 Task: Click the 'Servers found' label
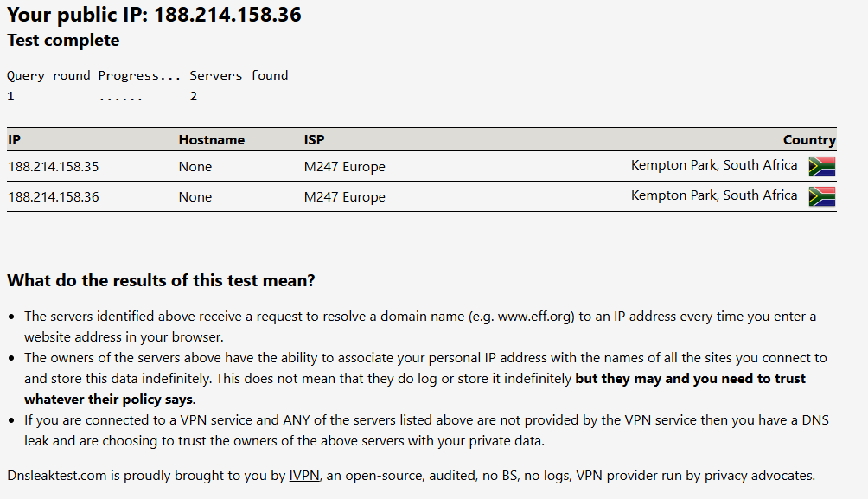click(x=239, y=75)
